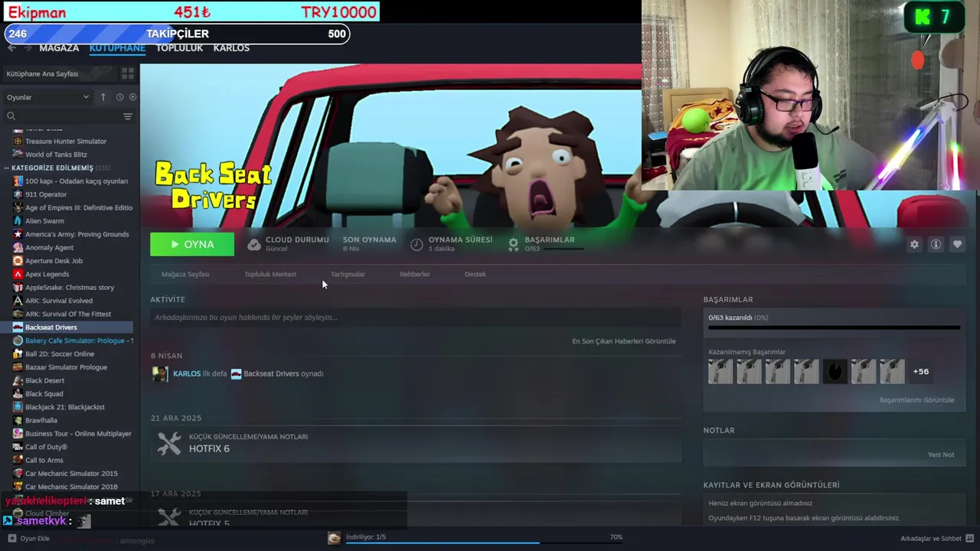Open Backseat Drivers link in activity

[271, 373]
